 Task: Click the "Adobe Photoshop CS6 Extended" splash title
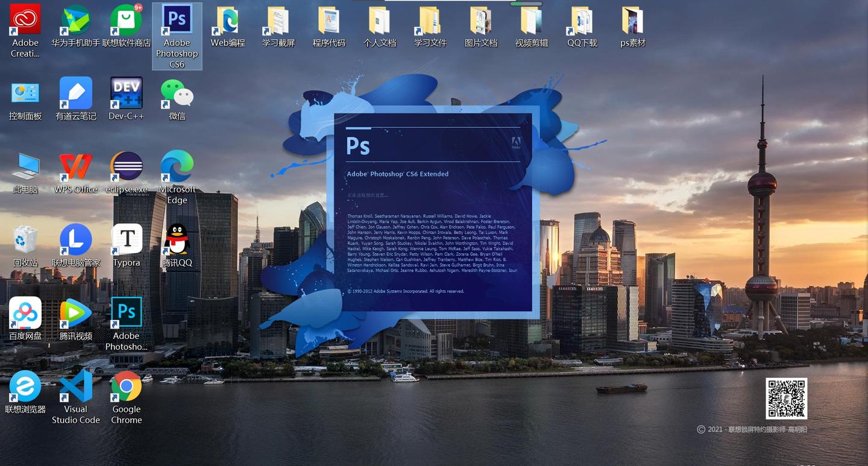point(398,174)
